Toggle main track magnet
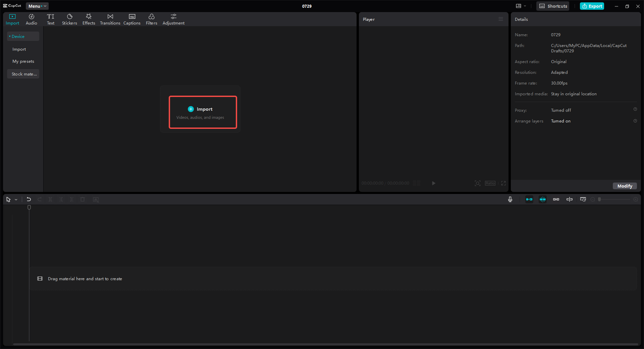The height and width of the screenshot is (349, 644). click(x=529, y=199)
